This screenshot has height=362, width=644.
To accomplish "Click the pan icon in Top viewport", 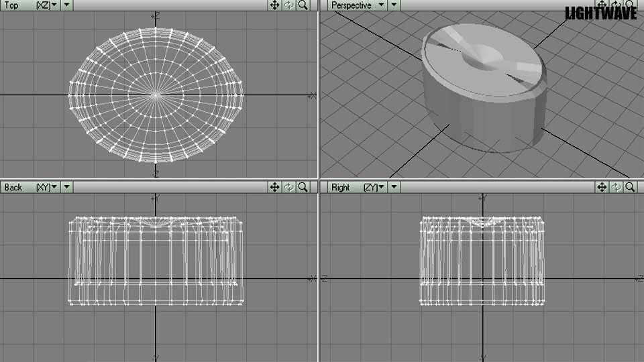I will tap(274, 5).
